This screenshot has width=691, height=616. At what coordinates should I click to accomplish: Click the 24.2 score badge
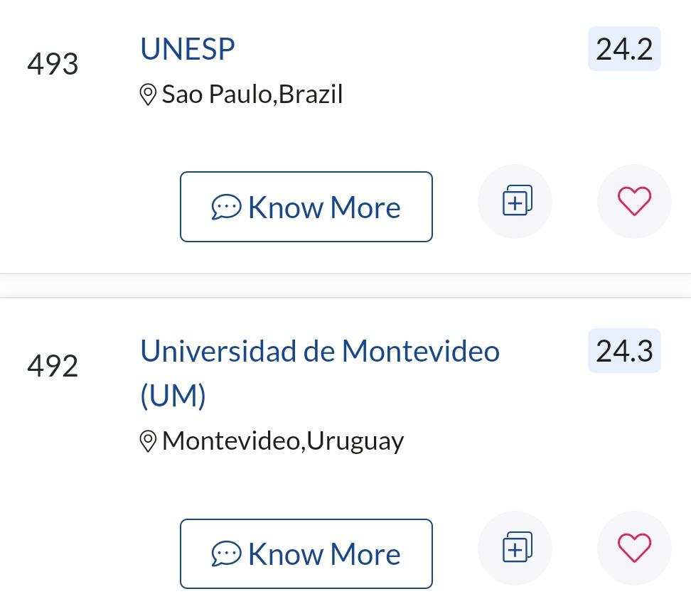click(x=624, y=49)
